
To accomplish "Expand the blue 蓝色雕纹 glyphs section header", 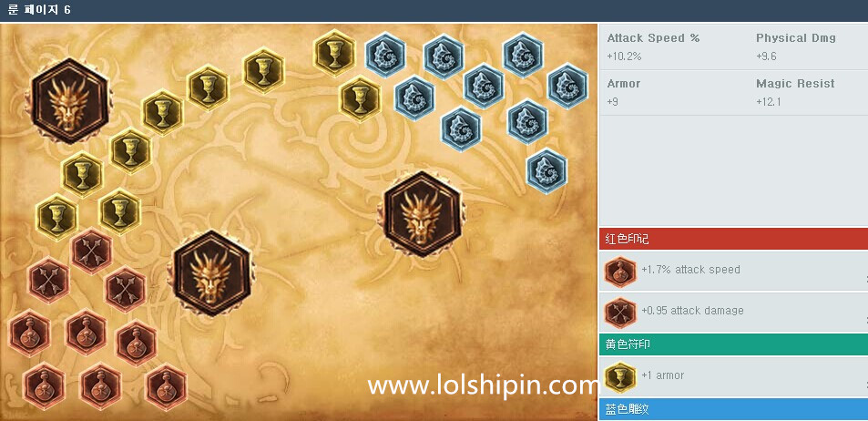I will [733, 409].
